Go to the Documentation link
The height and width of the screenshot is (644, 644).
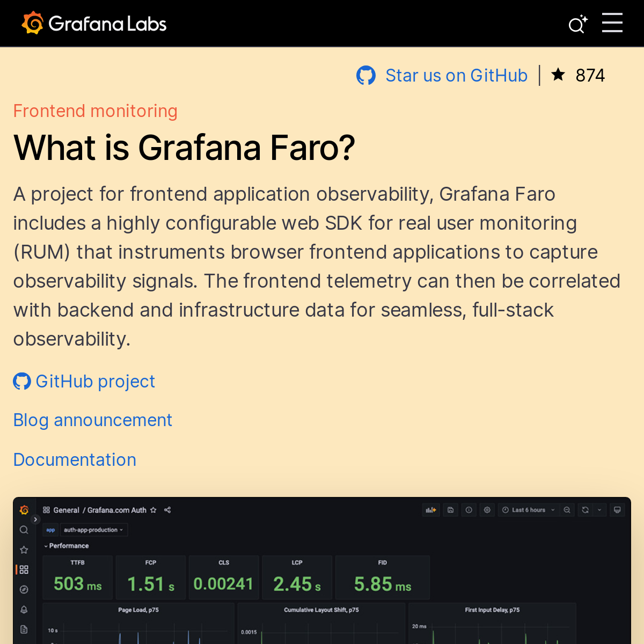coord(75,460)
